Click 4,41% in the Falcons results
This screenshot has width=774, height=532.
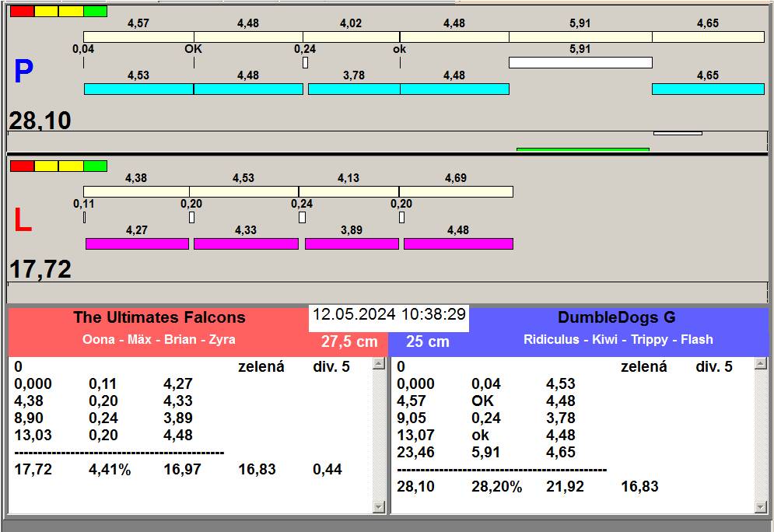(x=110, y=469)
